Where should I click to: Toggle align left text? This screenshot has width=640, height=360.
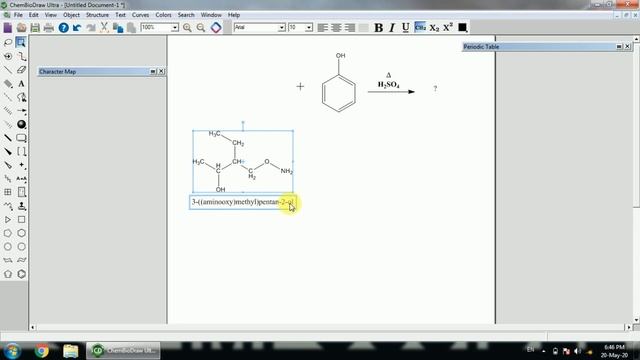pyautogui.click(x=322, y=27)
